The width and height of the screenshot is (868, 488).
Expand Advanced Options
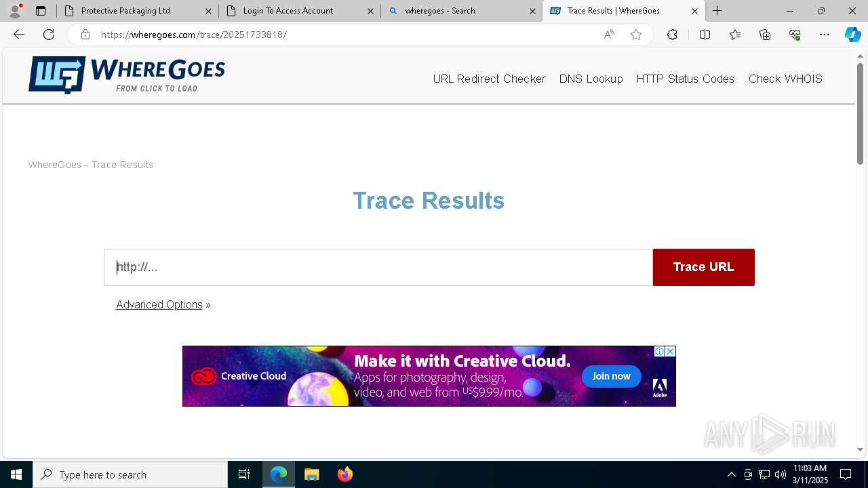click(159, 305)
